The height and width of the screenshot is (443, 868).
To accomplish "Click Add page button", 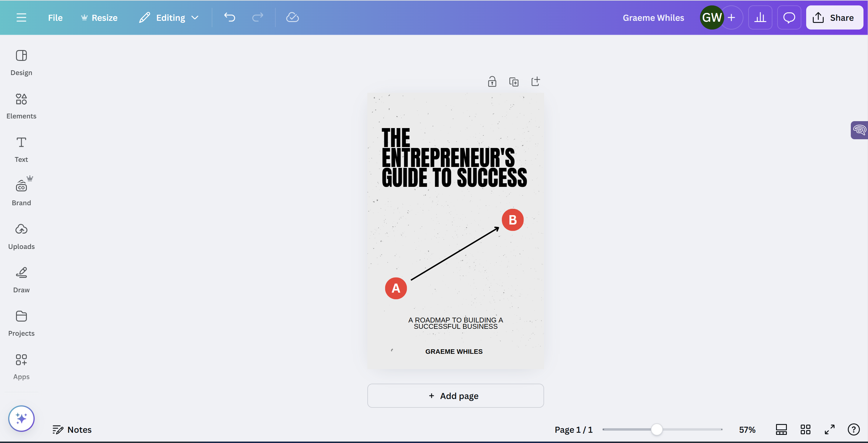I will 455,395.
